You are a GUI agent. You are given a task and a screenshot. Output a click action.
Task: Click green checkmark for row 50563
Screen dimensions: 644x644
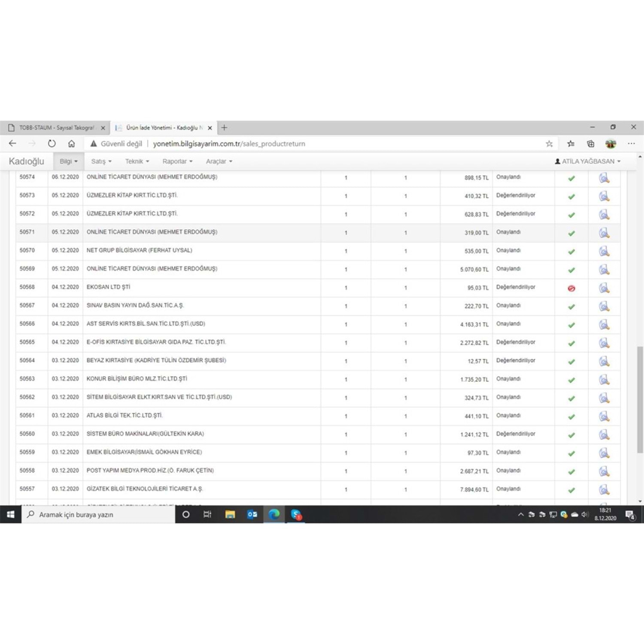click(571, 380)
